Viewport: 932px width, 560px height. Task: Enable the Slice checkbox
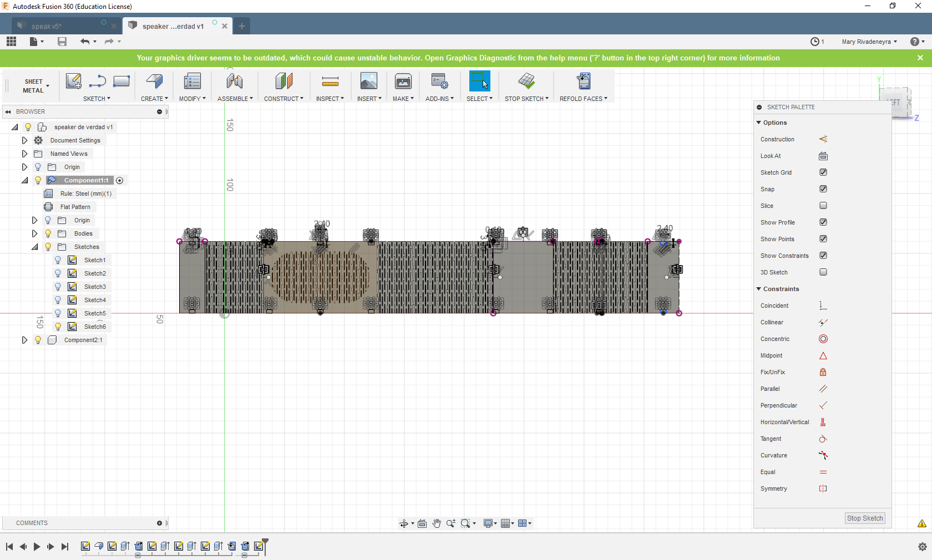point(823,206)
